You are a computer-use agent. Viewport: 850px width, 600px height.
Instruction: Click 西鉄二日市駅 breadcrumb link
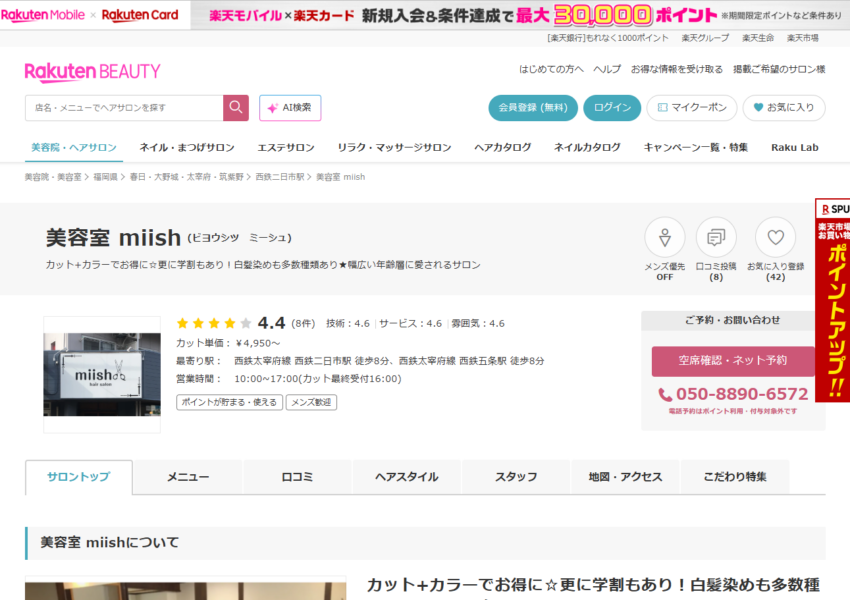pyautogui.click(x=280, y=177)
